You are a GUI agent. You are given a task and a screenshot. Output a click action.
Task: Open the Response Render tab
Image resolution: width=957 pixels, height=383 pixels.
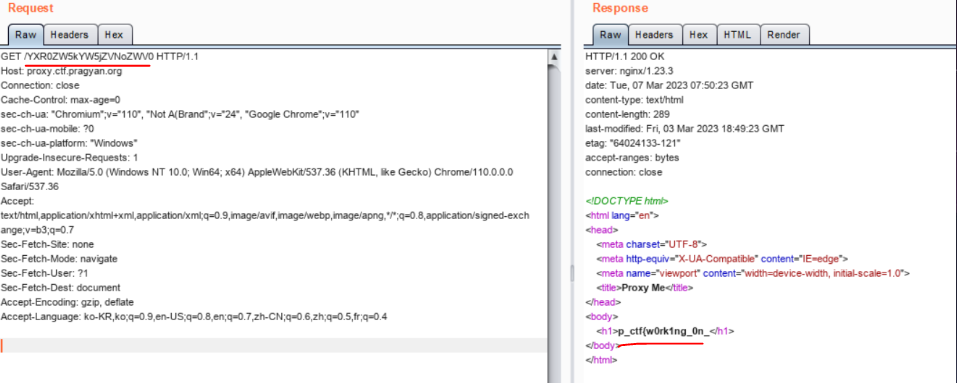[784, 35]
